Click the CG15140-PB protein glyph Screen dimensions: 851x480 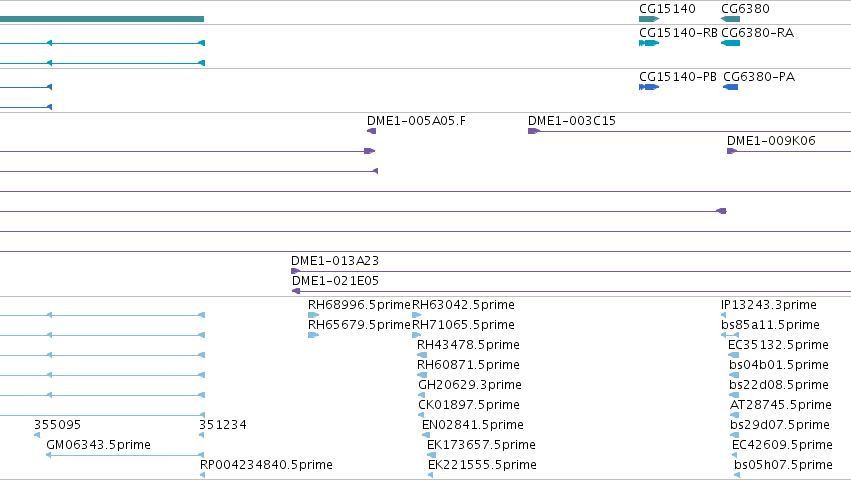[x=649, y=87]
